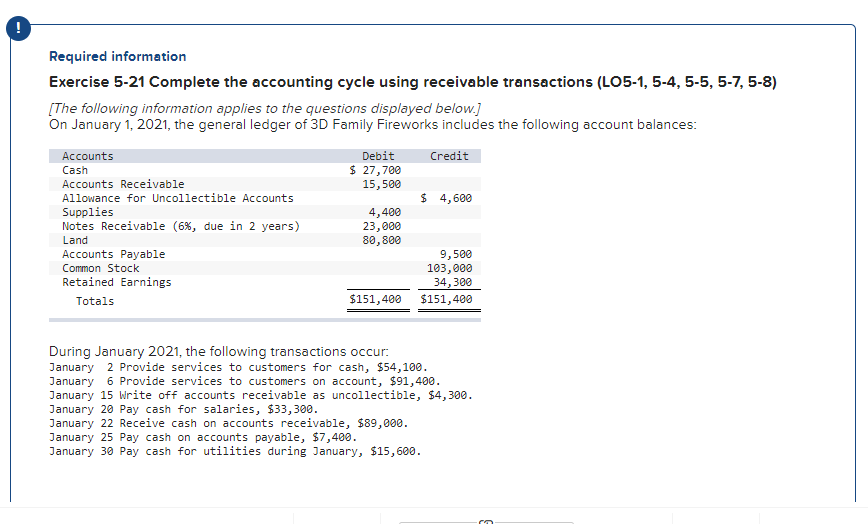Select the January 30 utilities payment line
Image resolution: width=868 pixels, height=524 pixels.
tap(235, 452)
